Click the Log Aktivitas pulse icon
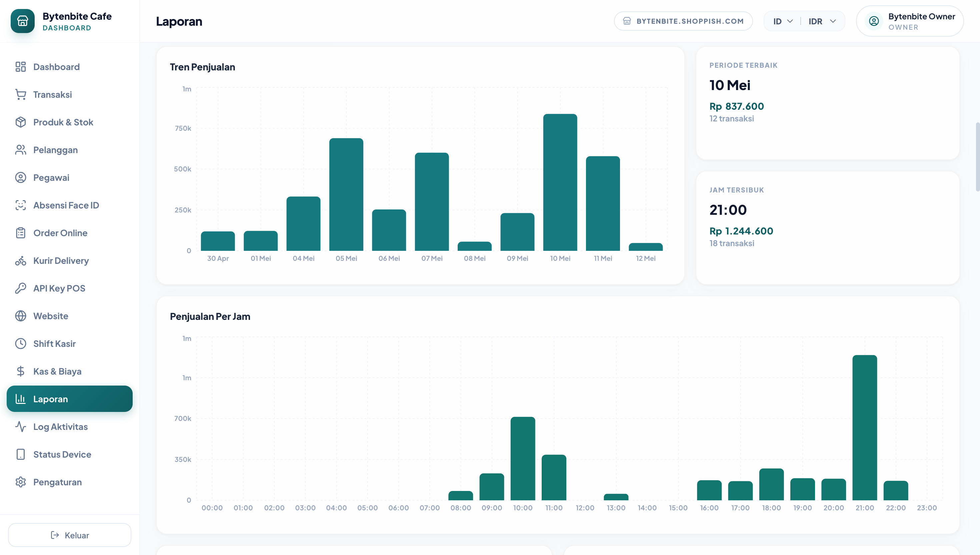 point(21,427)
